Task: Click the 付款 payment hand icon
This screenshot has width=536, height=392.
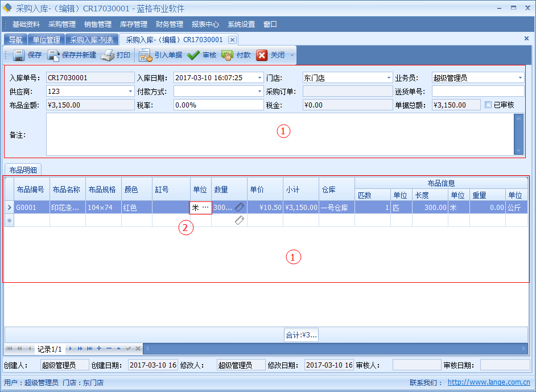Action: 229,55
